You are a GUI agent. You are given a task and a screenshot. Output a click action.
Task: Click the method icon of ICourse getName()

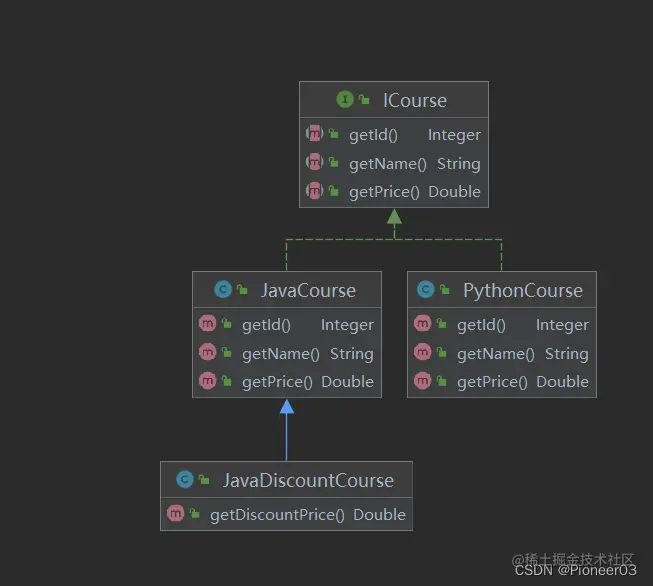tap(314, 162)
